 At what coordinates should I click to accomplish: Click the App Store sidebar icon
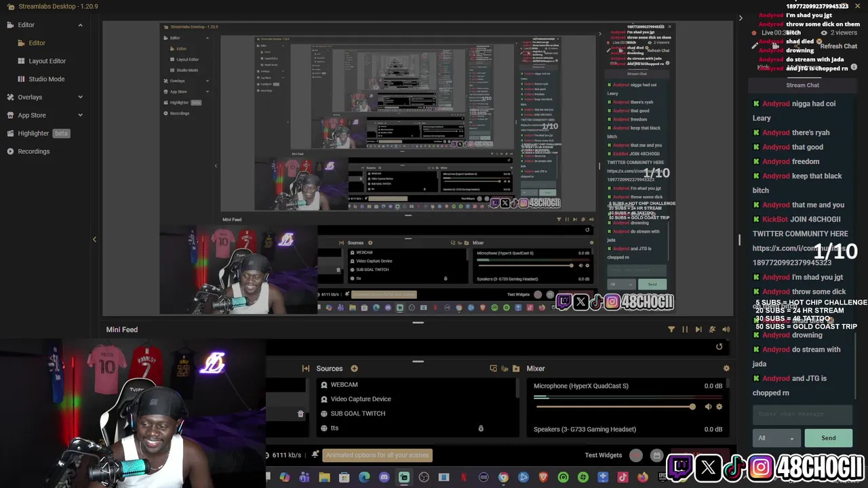coord(10,115)
